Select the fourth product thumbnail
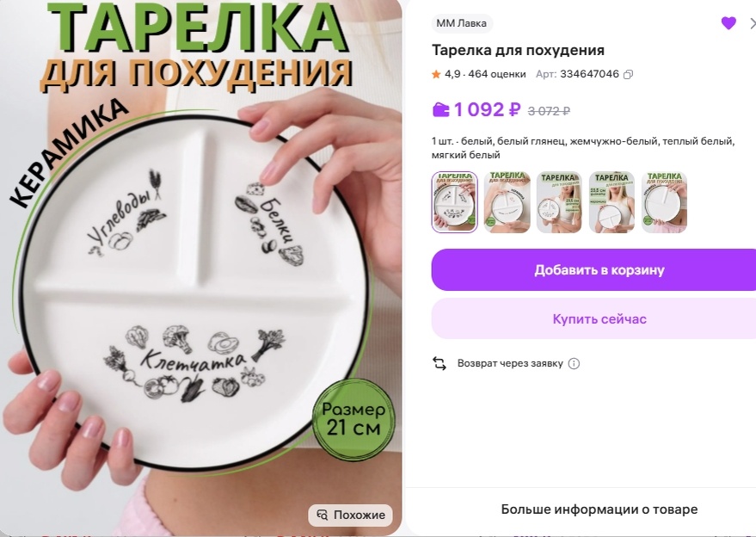 (612, 202)
